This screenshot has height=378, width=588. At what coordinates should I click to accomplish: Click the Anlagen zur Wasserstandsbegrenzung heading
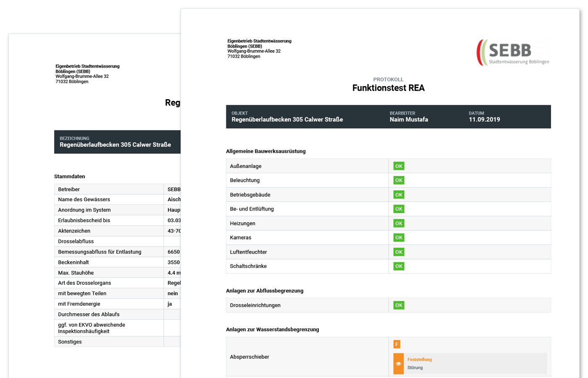coord(272,329)
